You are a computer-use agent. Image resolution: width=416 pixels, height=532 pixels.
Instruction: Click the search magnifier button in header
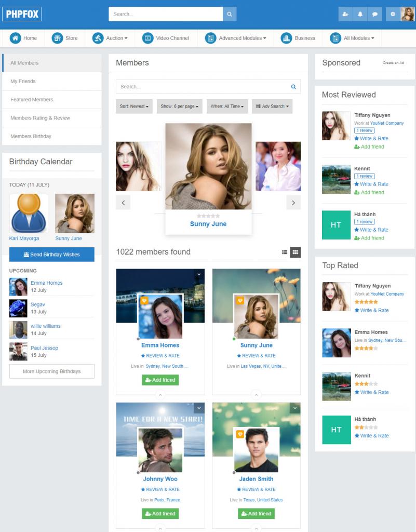(x=230, y=14)
